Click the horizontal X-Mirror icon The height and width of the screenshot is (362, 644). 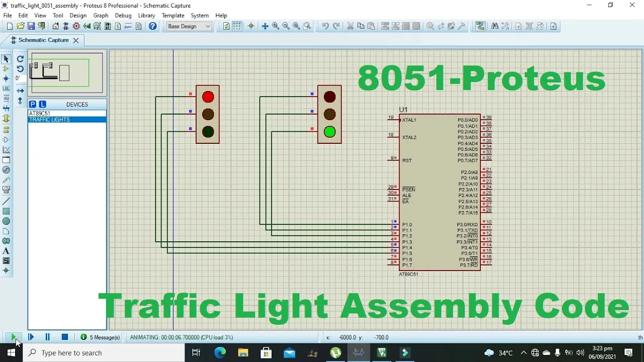(x=20, y=90)
